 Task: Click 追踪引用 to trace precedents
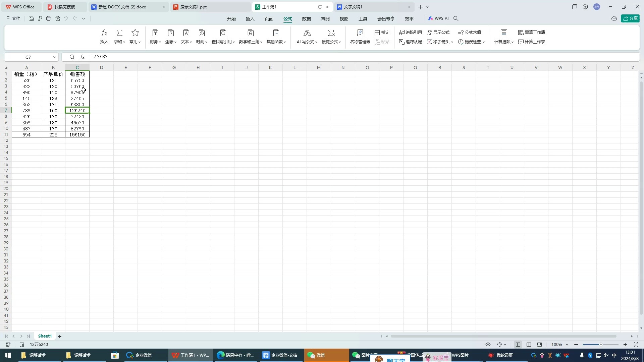pyautogui.click(x=410, y=32)
